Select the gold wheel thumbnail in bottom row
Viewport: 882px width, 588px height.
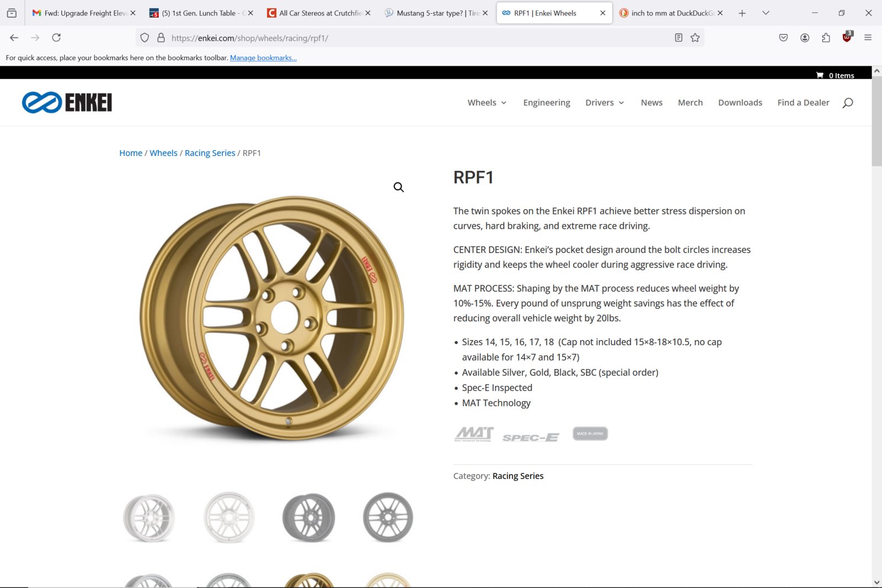click(x=308, y=579)
